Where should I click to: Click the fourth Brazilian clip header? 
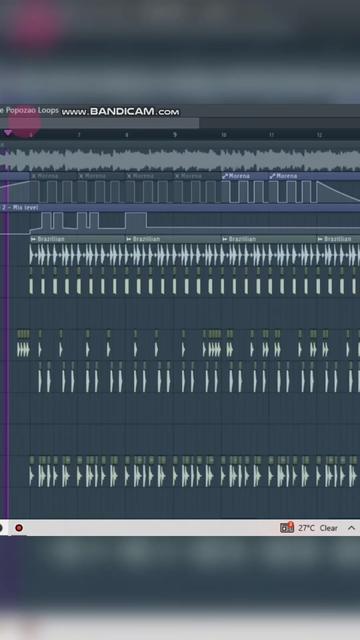click(338, 239)
